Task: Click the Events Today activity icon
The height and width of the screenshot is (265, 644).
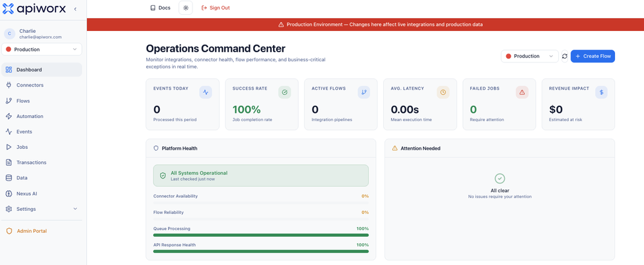Action: [x=205, y=93]
